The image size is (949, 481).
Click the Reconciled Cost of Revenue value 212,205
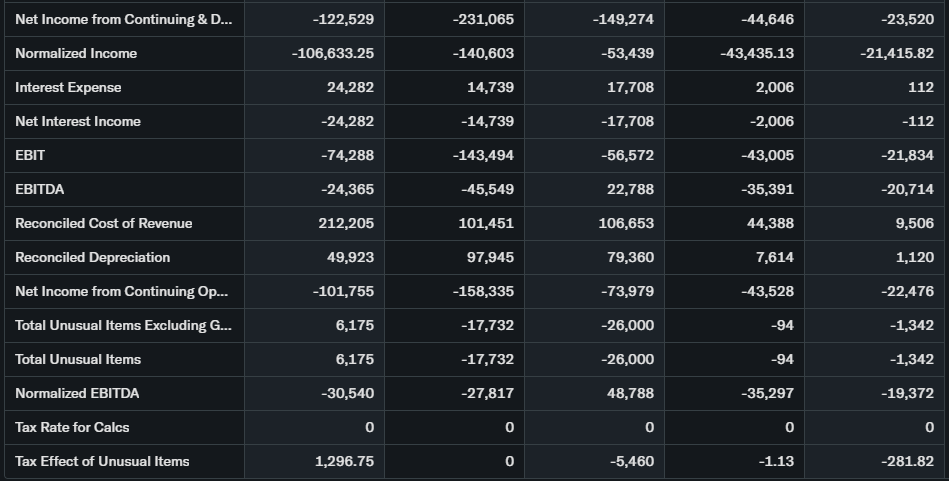346,223
